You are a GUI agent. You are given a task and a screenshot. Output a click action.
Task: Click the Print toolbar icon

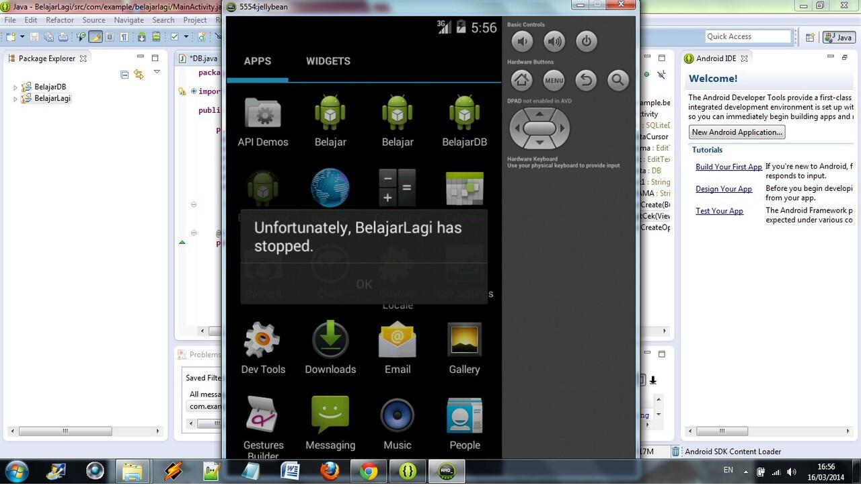[x=63, y=37]
